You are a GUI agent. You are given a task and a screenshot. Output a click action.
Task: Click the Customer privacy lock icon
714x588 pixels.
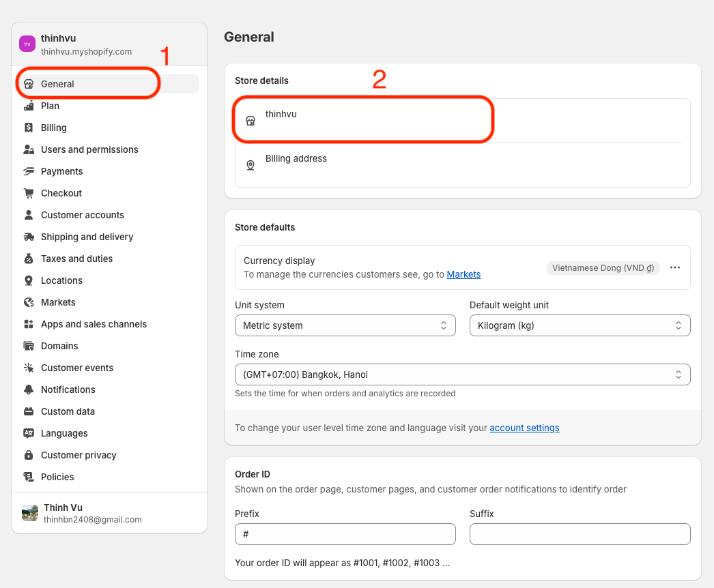(x=29, y=455)
